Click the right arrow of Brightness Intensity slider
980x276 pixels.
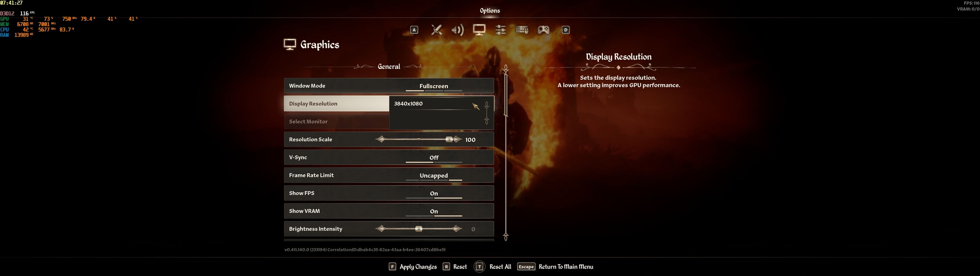(x=457, y=229)
